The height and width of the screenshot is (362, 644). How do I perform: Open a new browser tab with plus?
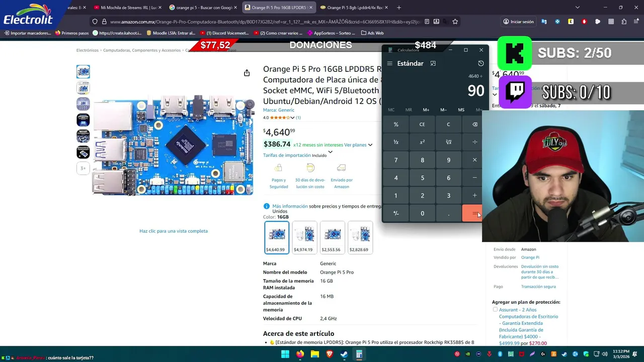click(x=399, y=8)
